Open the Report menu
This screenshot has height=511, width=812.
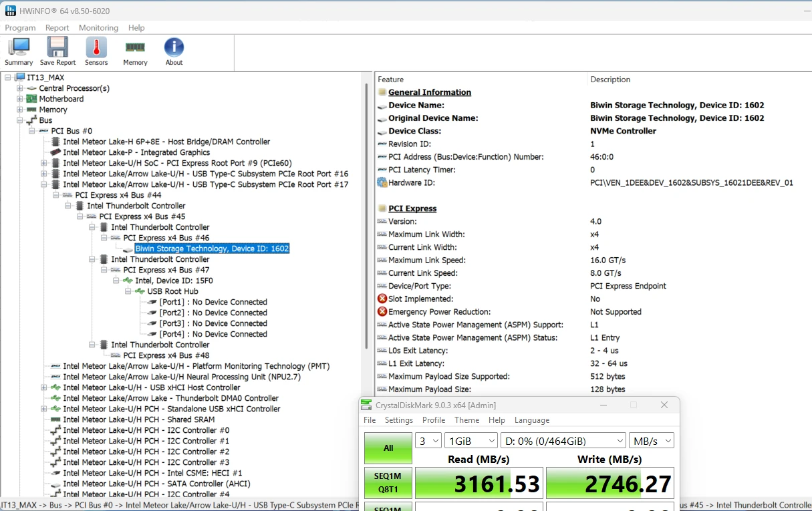(57, 28)
